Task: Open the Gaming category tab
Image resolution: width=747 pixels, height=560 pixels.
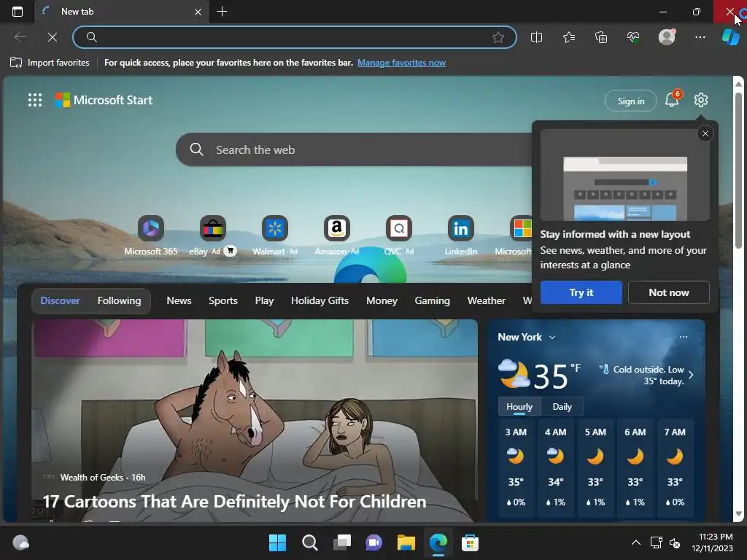Action: tap(432, 300)
